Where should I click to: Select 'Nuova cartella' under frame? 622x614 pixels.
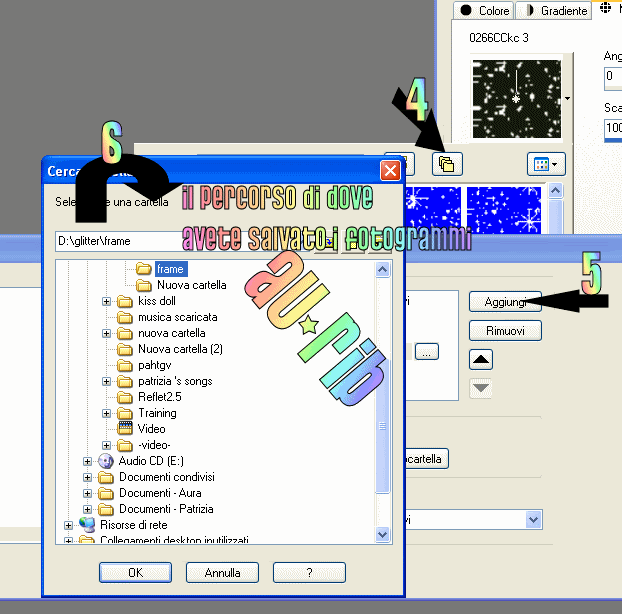(192, 285)
